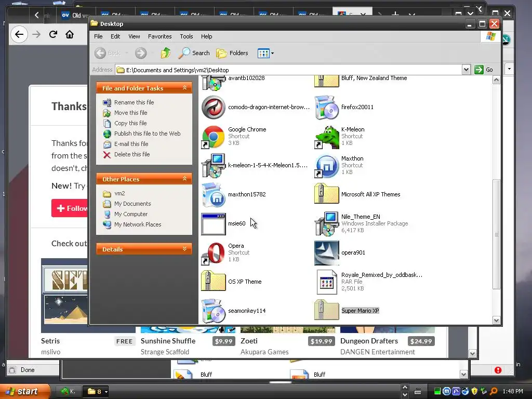The width and height of the screenshot is (532, 399).
Task: Open the Dungeon Drafters game title
Action: (x=369, y=341)
